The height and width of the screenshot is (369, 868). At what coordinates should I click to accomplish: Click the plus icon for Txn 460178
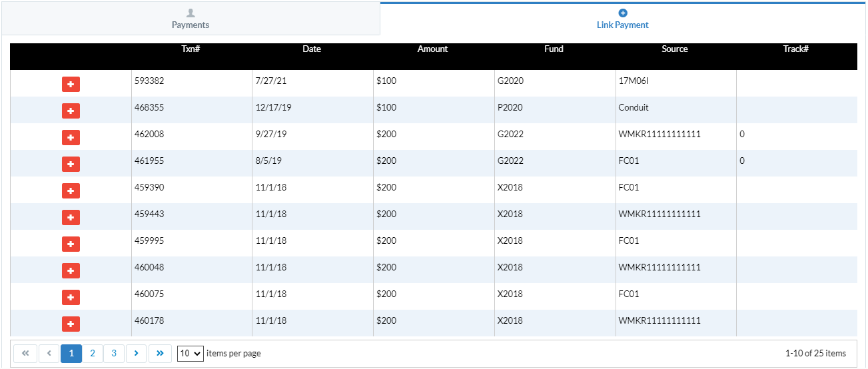(71, 324)
